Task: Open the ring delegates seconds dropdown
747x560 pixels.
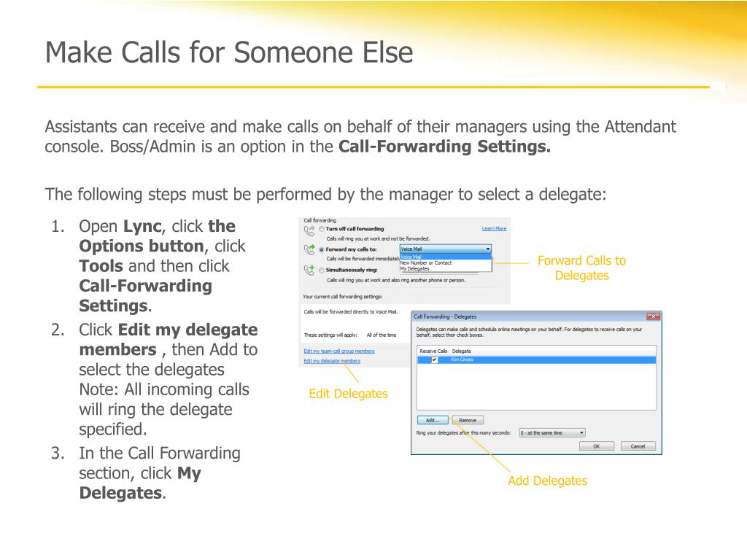Action: (552, 433)
